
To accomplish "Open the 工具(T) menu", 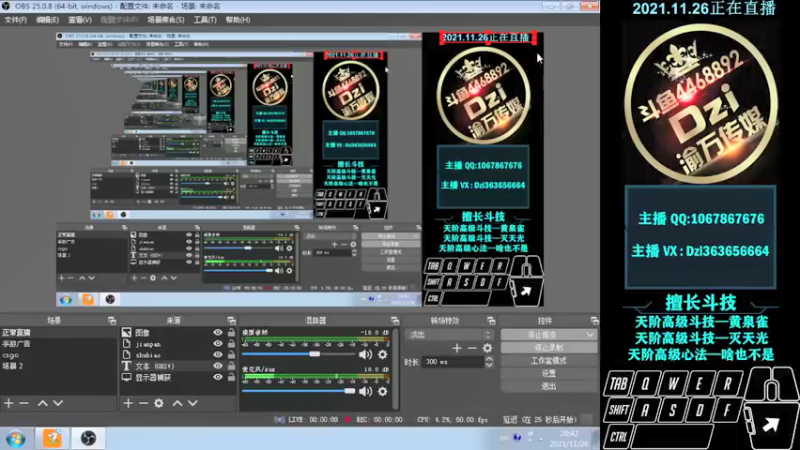I will (x=205, y=20).
